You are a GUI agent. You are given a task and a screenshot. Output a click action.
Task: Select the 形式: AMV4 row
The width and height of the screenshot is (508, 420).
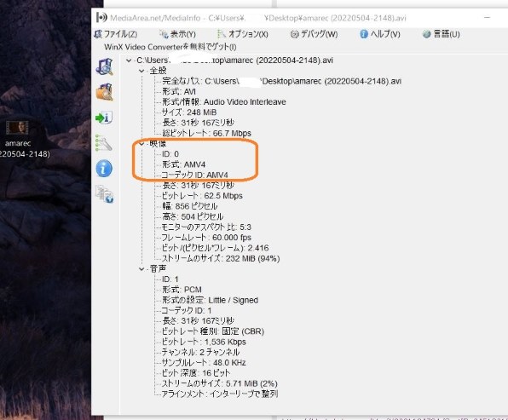pyautogui.click(x=184, y=164)
